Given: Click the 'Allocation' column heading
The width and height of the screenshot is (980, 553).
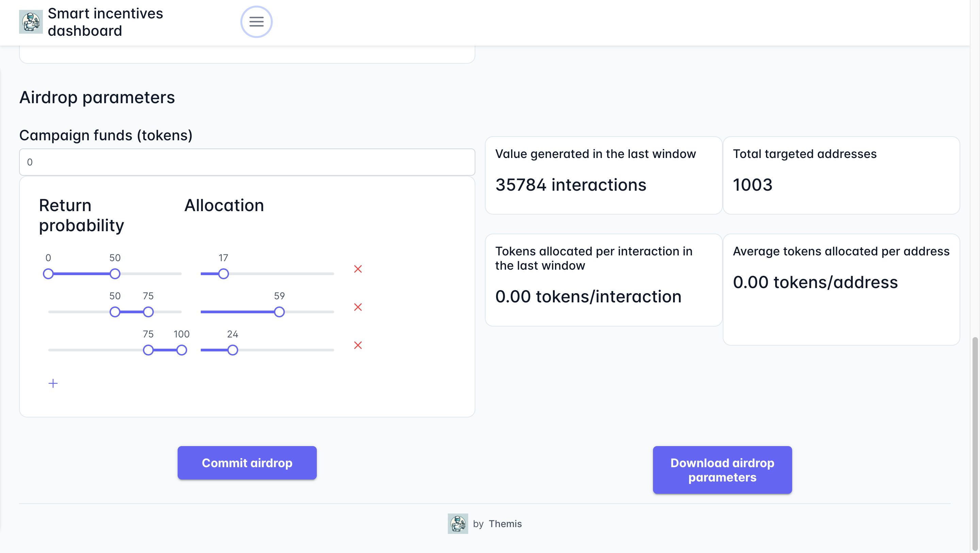Looking at the screenshot, I should click(x=224, y=206).
